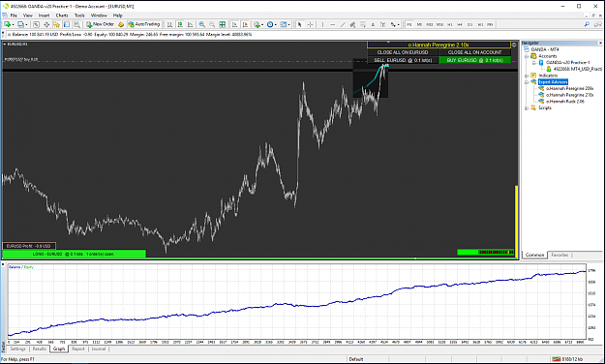Collapse the Expert Advisors tree node
Screen dimensions: 605x364
527,82
